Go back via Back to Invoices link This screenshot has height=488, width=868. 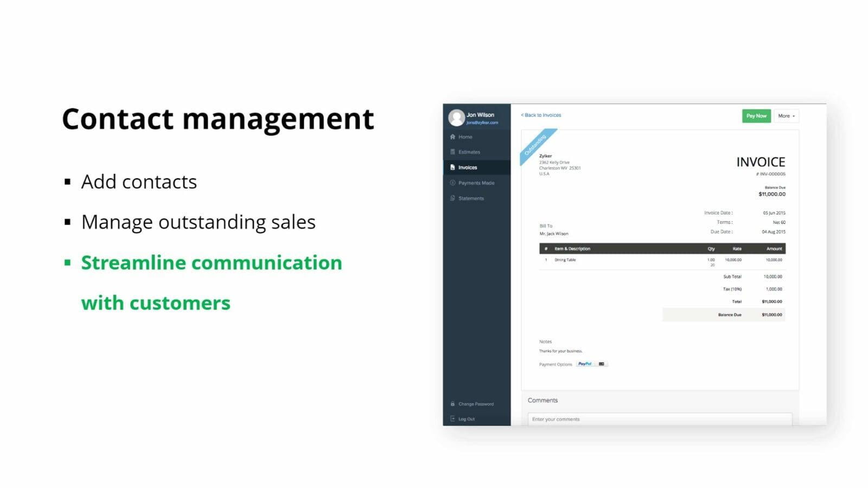click(x=541, y=115)
